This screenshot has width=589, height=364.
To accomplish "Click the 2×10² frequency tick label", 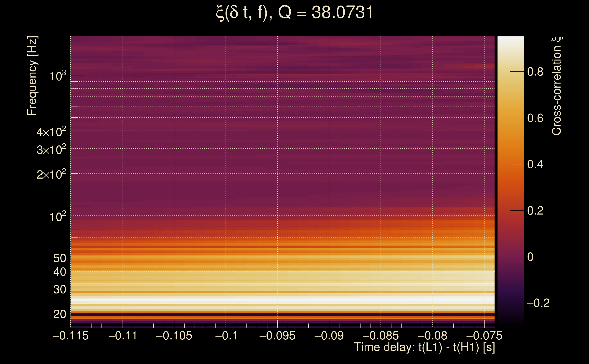I will pyautogui.click(x=51, y=174).
